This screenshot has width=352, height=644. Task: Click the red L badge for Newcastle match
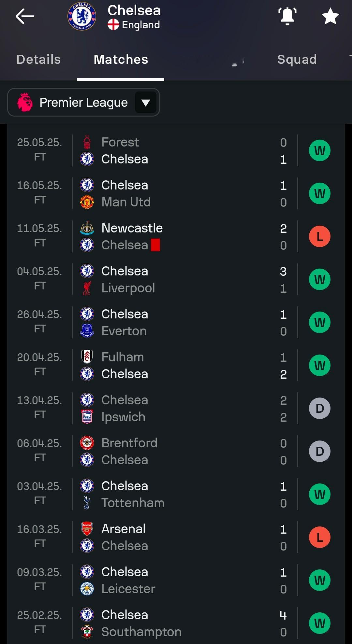(319, 236)
